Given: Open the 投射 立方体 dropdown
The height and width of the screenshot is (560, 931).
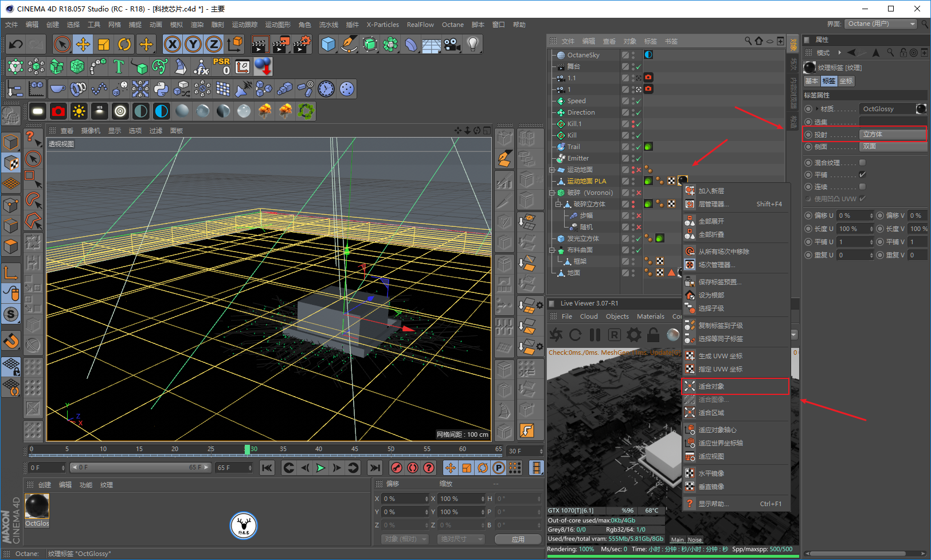Looking at the screenshot, I should pyautogui.click(x=893, y=135).
